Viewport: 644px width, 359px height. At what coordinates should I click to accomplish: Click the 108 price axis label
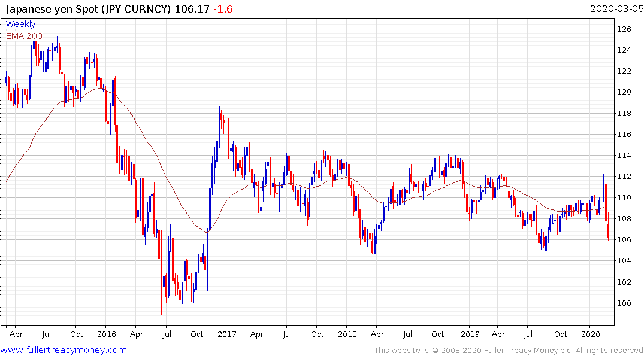pyautogui.click(x=624, y=218)
